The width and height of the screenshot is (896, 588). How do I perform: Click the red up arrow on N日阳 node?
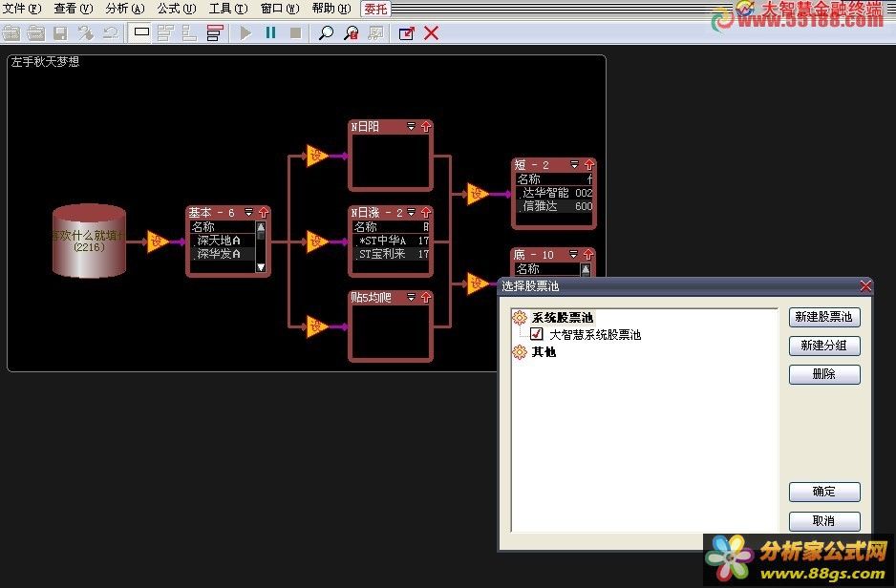[x=426, y=127]
